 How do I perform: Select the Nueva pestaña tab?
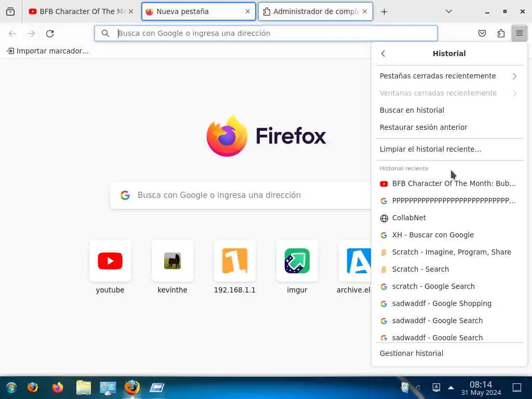point(198,11)
